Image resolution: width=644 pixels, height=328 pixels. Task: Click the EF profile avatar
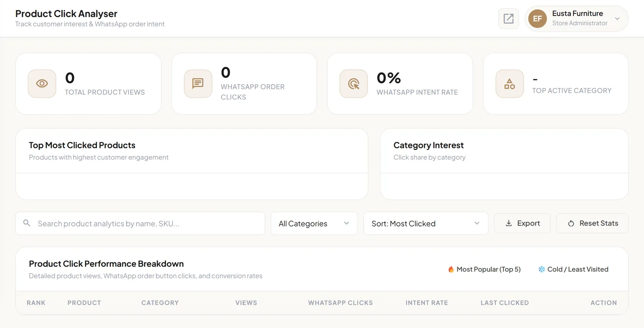point(537,19)
